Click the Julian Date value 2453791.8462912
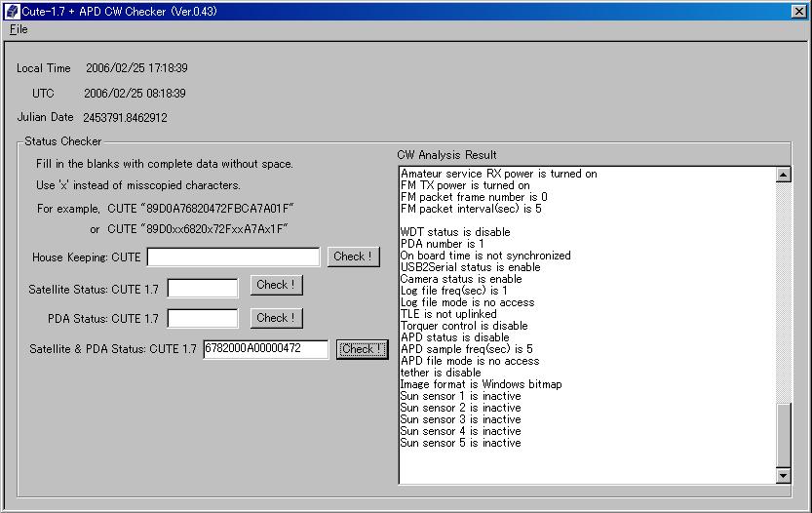 (x=126, y=118)
